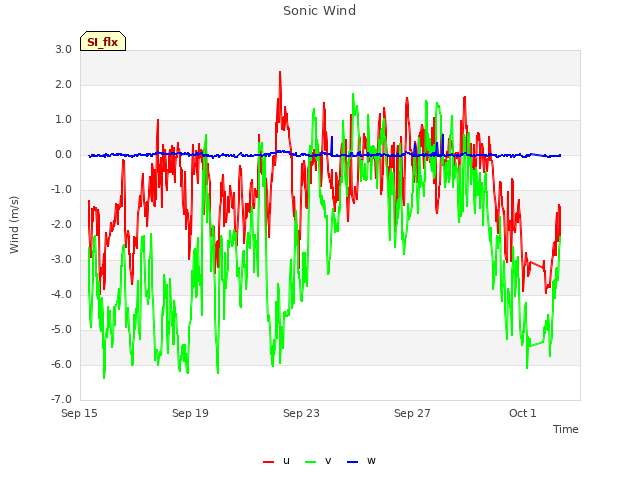640x480 pixels.
Task: Click the -3.0 y-axis value
Action: pos(62,260)
